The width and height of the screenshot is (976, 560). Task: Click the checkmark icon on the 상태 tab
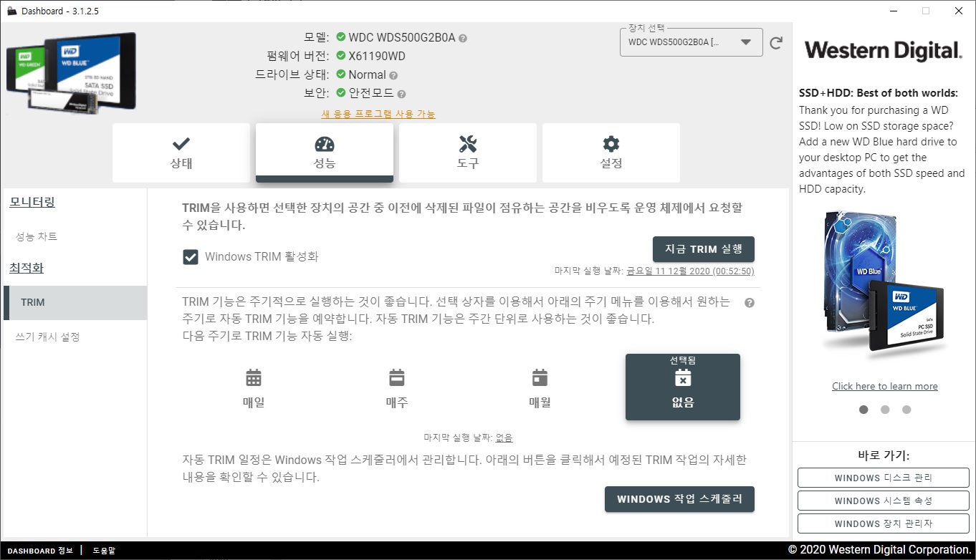[x=181, y=143]
